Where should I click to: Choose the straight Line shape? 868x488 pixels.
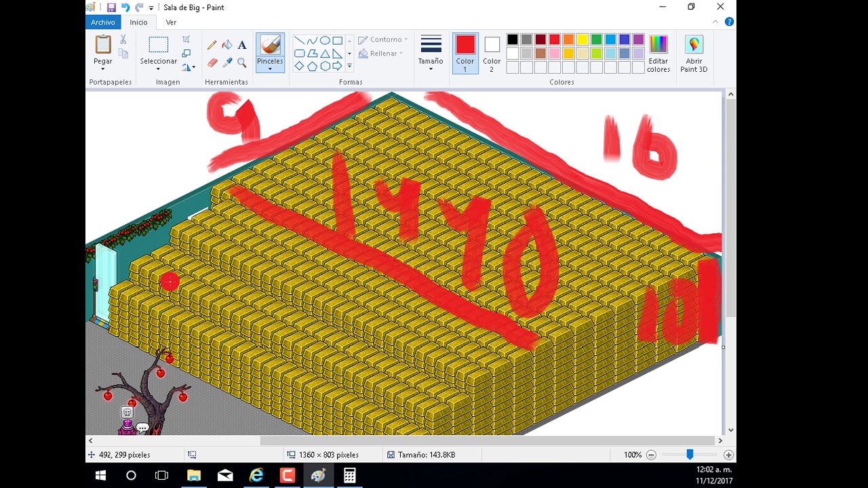[x=300, y=41]
